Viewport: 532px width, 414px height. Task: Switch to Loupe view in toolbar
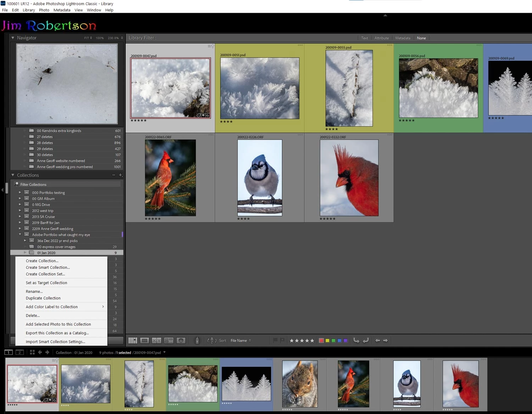[145, 341]
